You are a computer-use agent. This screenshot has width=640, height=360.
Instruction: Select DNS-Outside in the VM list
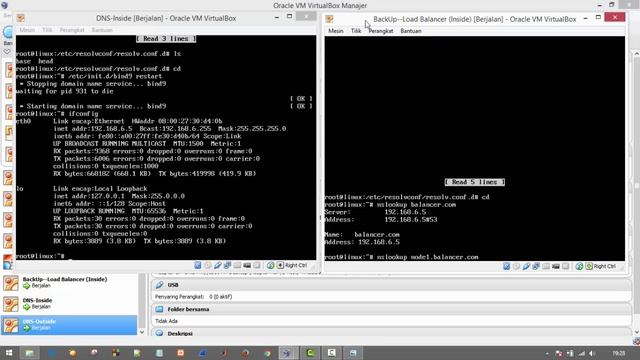[69, 325]
